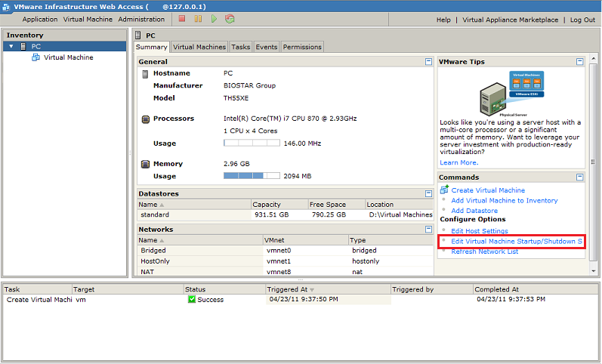The width and height of the screenshot is (602, 364).
Task: Click the green Success status icon
Action: pos(192,300)
